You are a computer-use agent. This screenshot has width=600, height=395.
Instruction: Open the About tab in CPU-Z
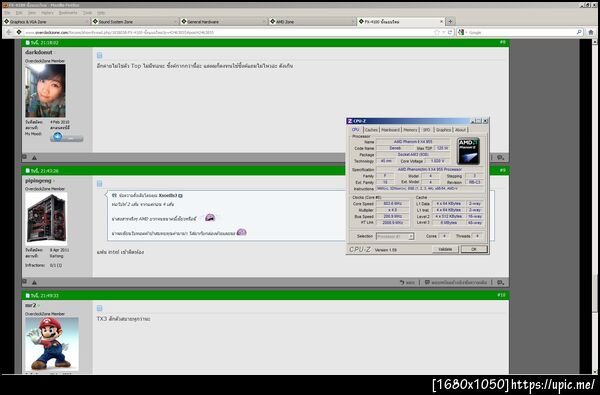pos(460,130)
